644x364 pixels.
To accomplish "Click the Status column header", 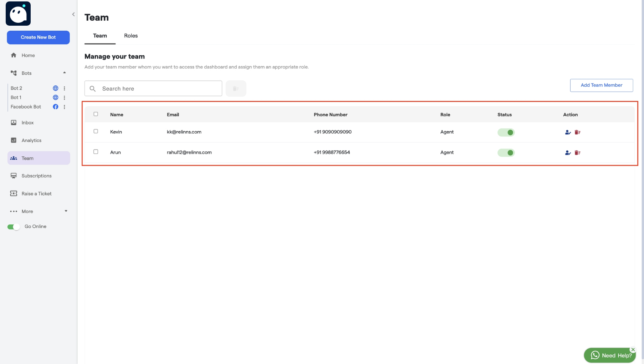I will tap(505, 115).
